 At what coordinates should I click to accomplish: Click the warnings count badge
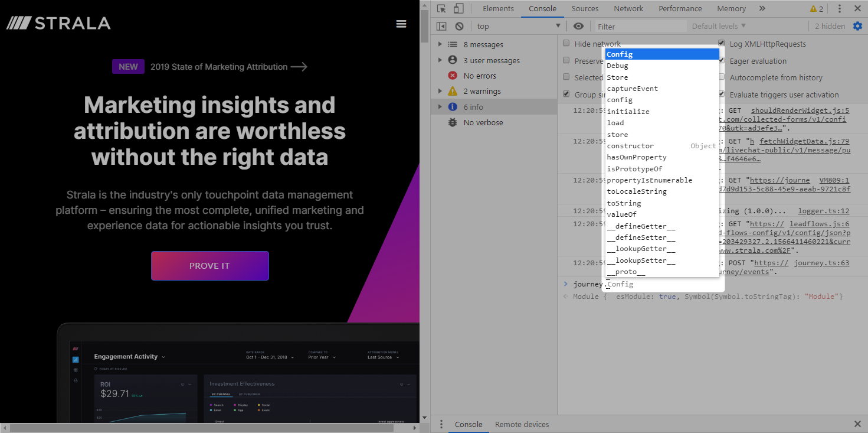(817, 9)
